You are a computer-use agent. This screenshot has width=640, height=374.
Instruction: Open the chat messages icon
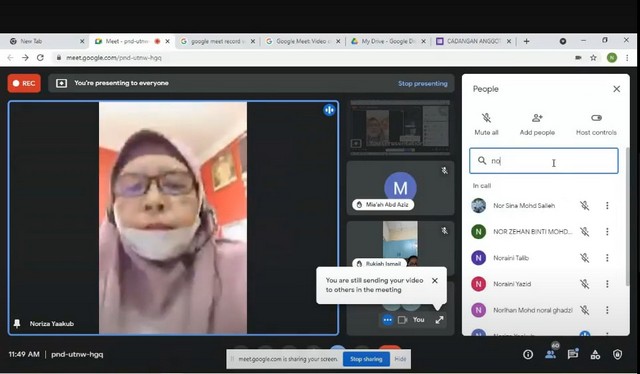pos(573,354)
